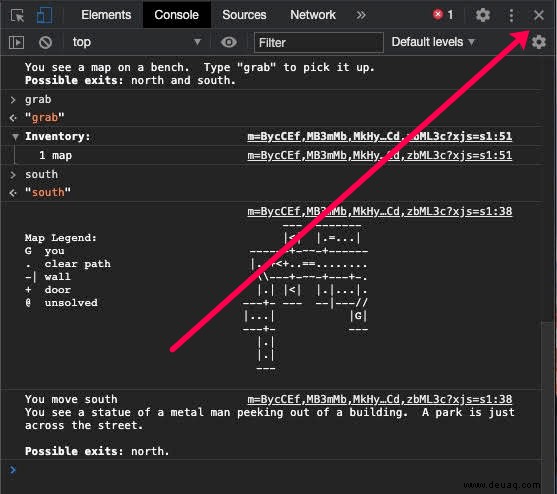The height and width of the screenshot is (494, 557).
Task: Open source link on the Inventory row
Action: coord(379,136)
